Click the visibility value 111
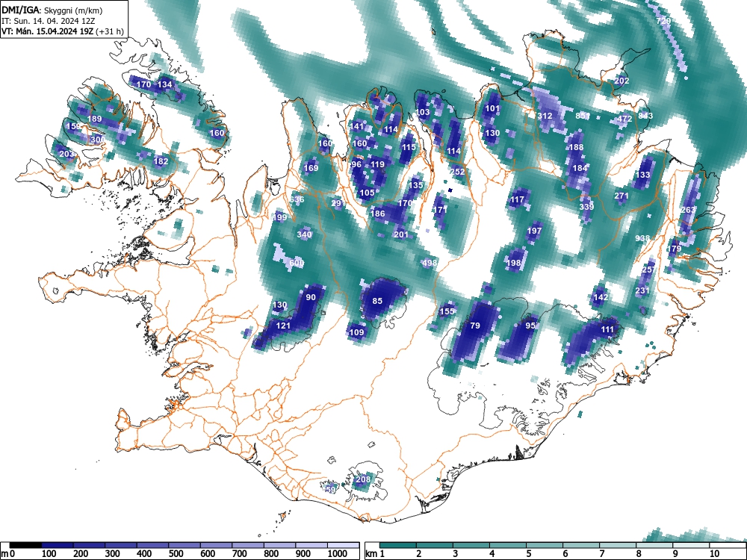This screenshot has height=560, width=747. 607,329
